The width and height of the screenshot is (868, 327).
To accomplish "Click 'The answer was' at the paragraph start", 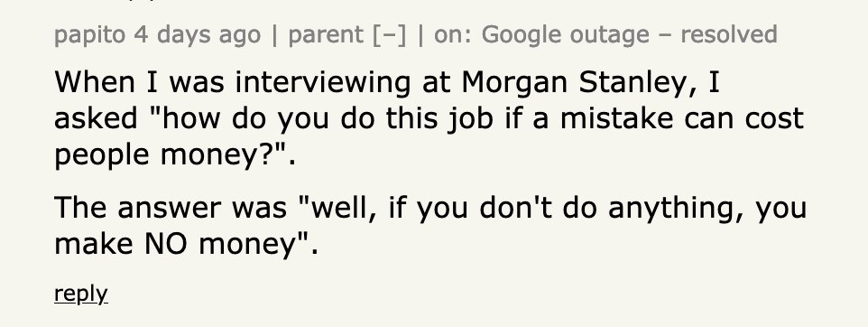I will tap(171, 209).
